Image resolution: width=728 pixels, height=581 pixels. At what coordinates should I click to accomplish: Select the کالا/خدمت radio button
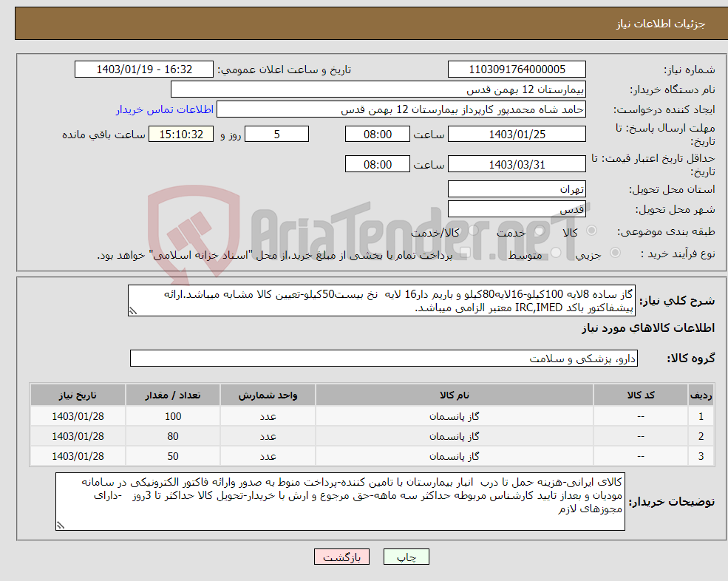(473, 231)
